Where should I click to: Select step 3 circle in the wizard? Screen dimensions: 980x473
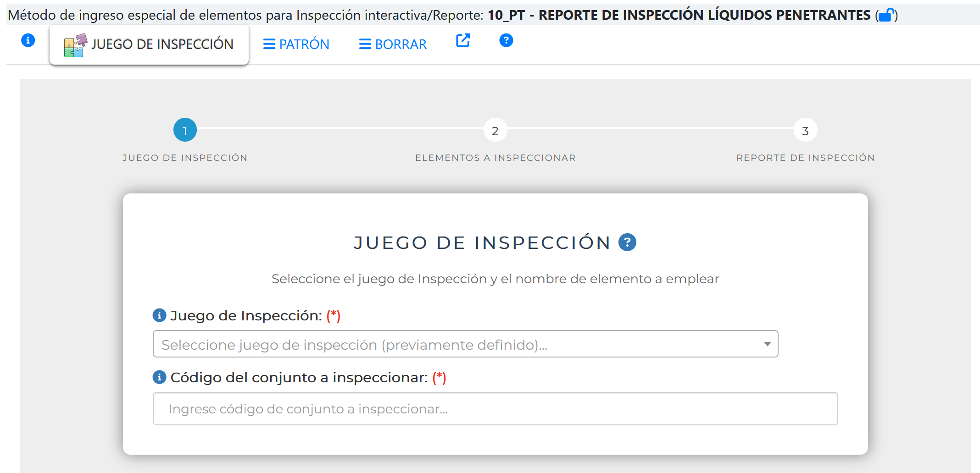(x=805, y=131)
